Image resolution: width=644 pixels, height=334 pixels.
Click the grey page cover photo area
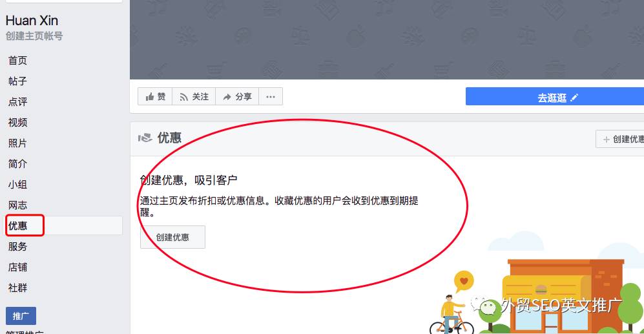[x=387, y=39]
